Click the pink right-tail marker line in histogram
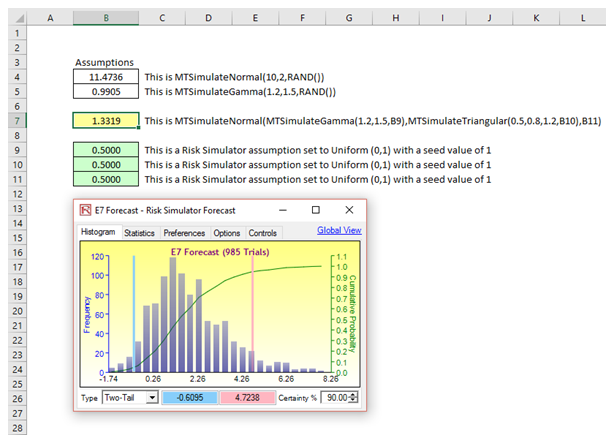 click(x=252, y=313)
